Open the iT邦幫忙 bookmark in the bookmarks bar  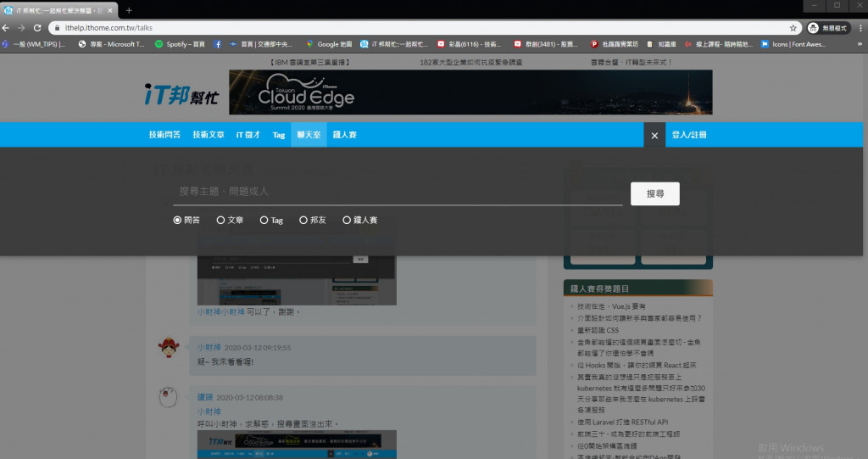(394, 44)
